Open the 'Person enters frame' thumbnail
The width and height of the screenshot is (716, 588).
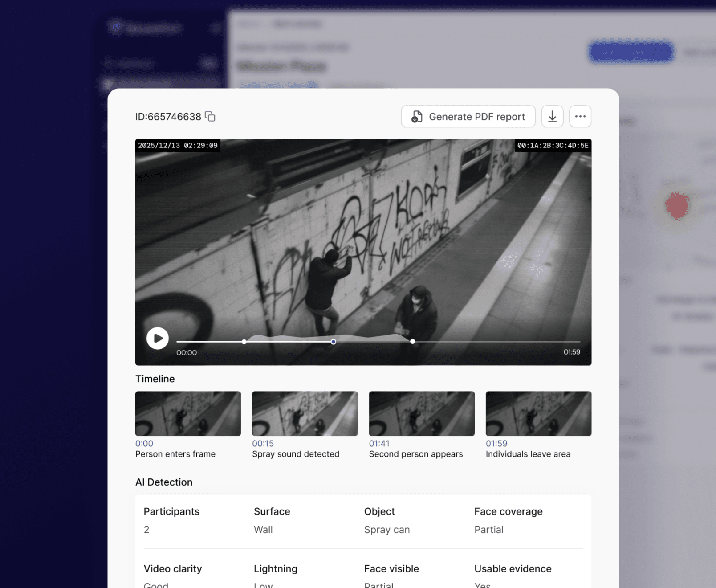pyautogui.click(x=188, y=413)
